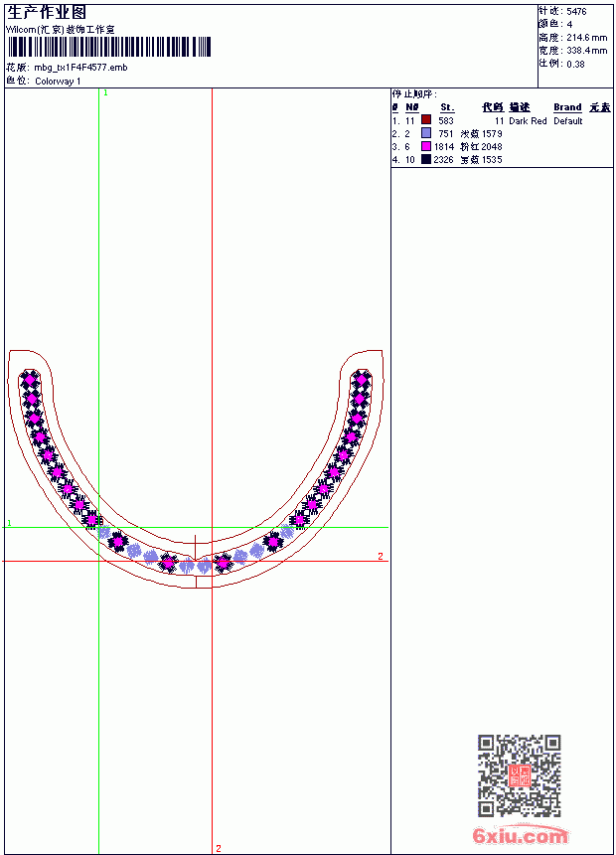The width and height of the screenshot is (616, 855).
Task: Click the Dark Red description text
Action: pos(528,121)
